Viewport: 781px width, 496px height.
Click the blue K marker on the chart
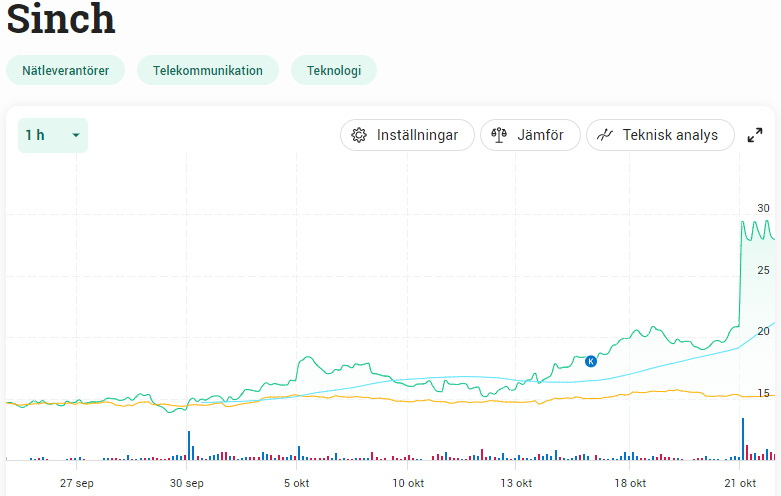pos(590,361)
